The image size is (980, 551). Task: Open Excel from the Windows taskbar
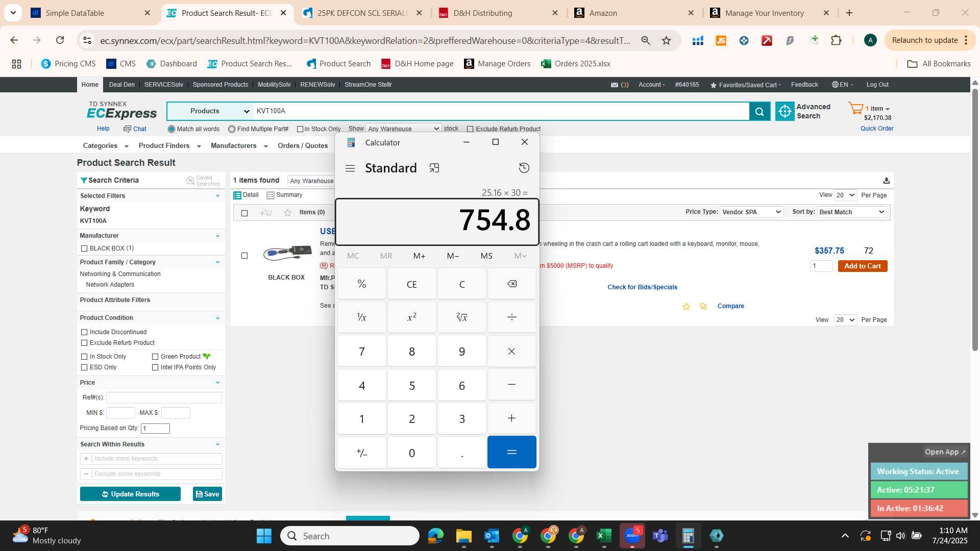[604, 536]
